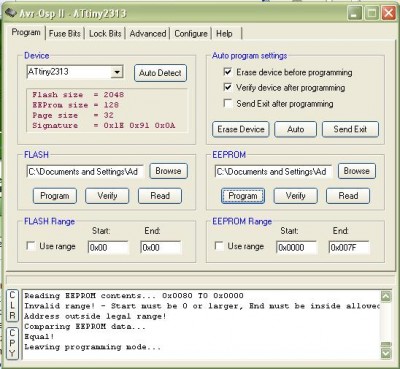Switch to the Fuse Bits tab

[x=65, y=34]
